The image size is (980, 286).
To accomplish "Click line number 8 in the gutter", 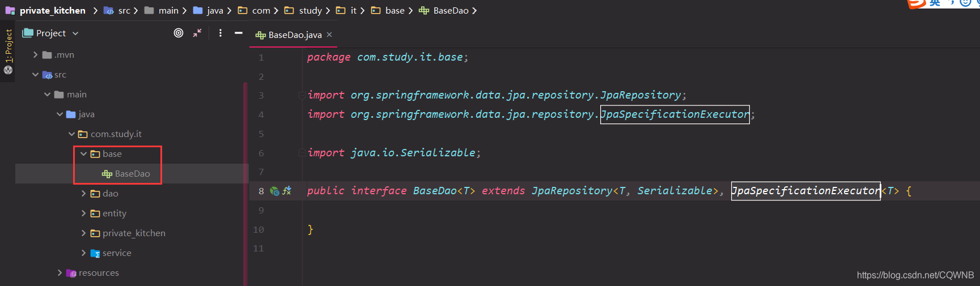I will [x=261, y=191].
